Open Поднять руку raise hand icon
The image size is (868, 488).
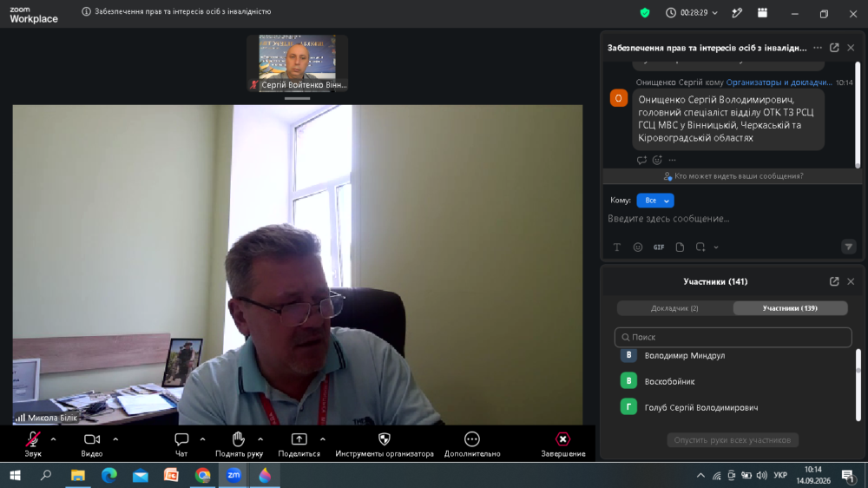click(239, 439)
